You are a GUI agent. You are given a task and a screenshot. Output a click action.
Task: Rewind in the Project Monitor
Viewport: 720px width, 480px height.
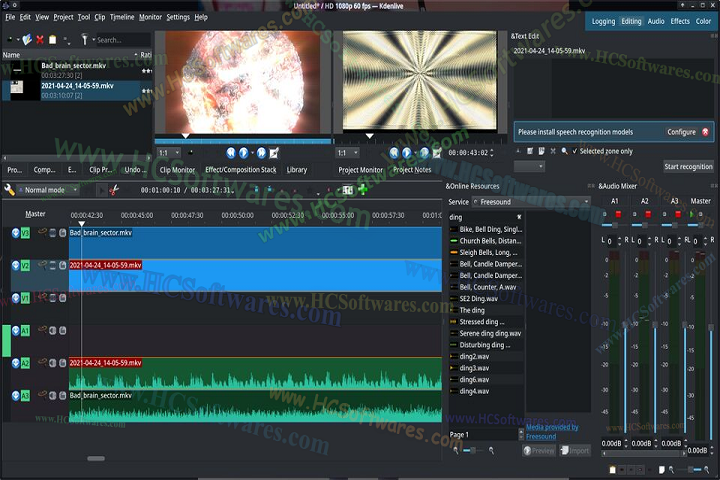coord(394,152)
